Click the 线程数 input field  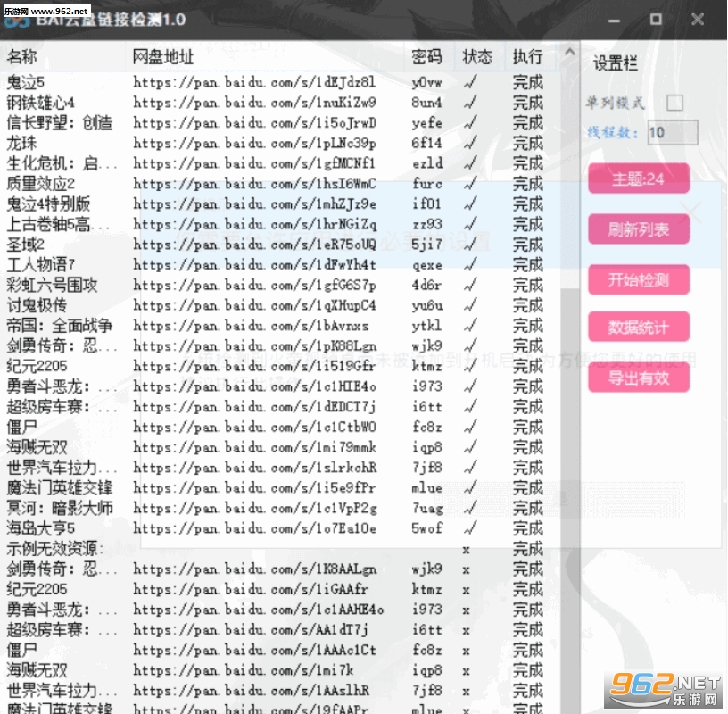coord(673,132)
